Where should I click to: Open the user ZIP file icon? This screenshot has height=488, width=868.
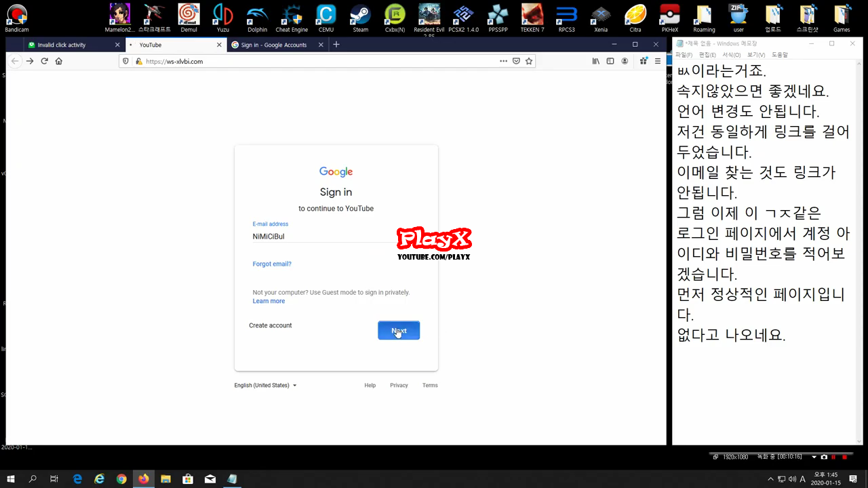click(738, 18)
